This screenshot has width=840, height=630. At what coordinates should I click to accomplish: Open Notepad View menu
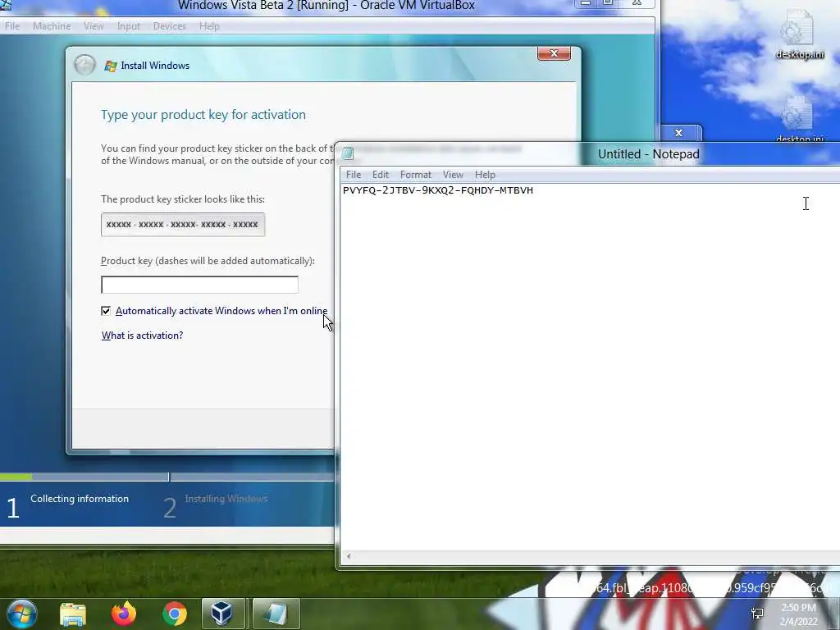[x=453, y=175]
